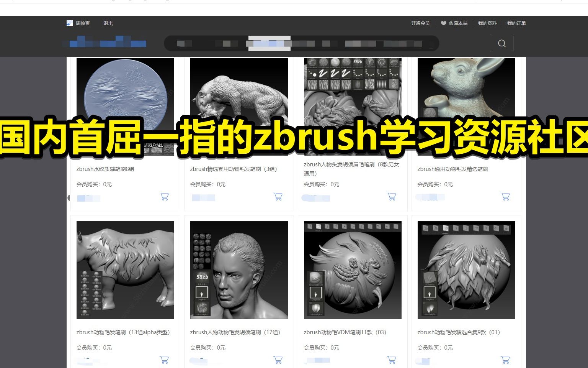
Task: Click 会员购买：0元 under zbrush通用动物毛发精选笔刷
Action: pos(435,184)
